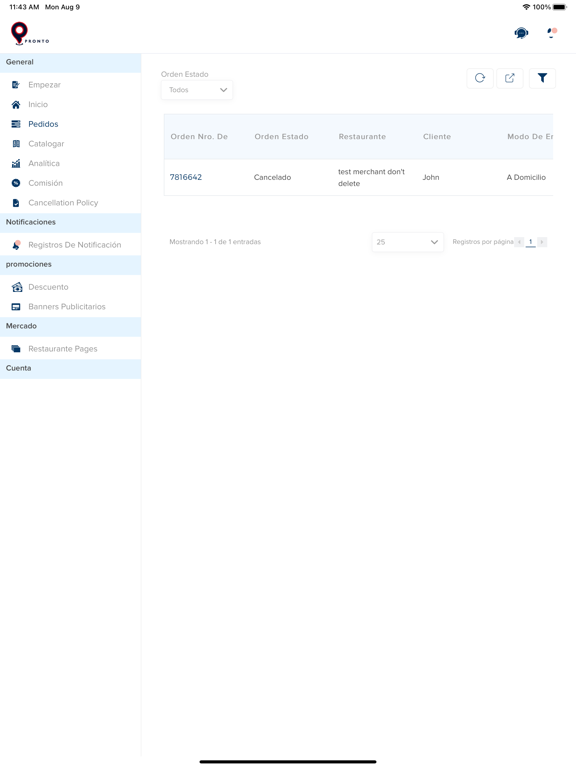Screen dimensions: 576x768
Task: Go to Inicio menu item
Action: click(38, 104)
